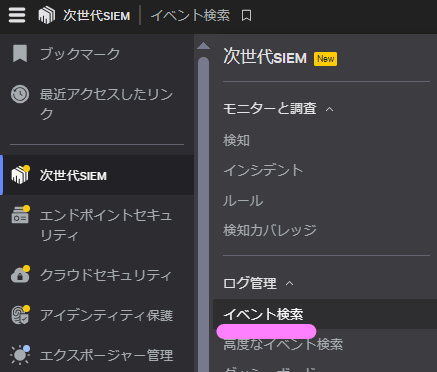Click the 次世代SIEM title in top bar
The image size is (437, 372).
click(97, 15)
